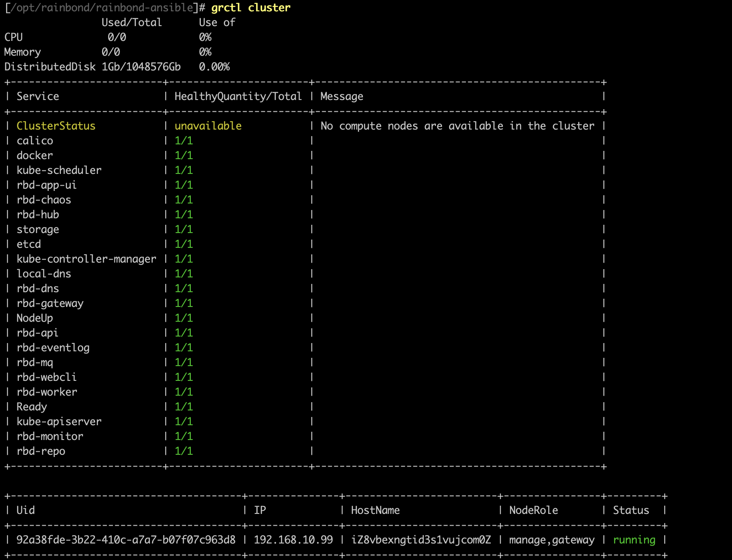Select the 'CPU' resource label
This screenshot has width=732, height=560.
(13, 37)
